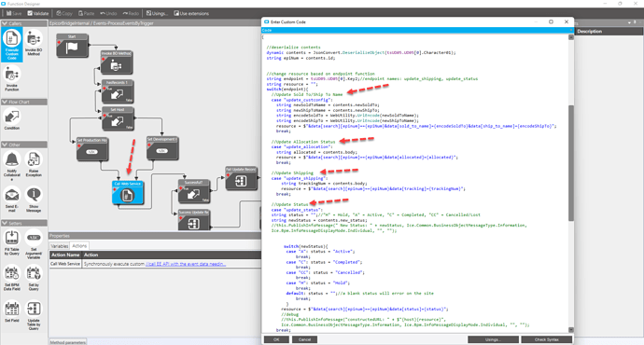The width and height of the screenshot is (644, 345).
Task: Click the EpicorBridgeInternal breadcrumb title
Action: (x=102, y=23)
